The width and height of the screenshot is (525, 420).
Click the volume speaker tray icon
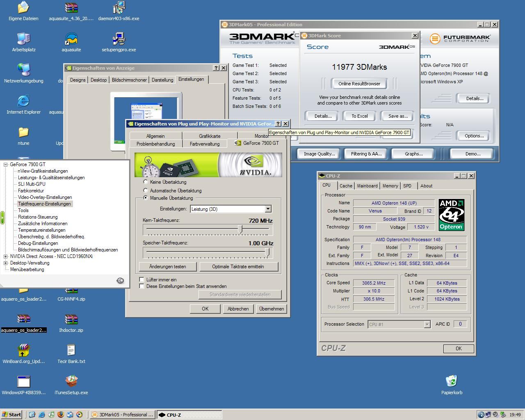pyautogui.click(x=495, y=415)
